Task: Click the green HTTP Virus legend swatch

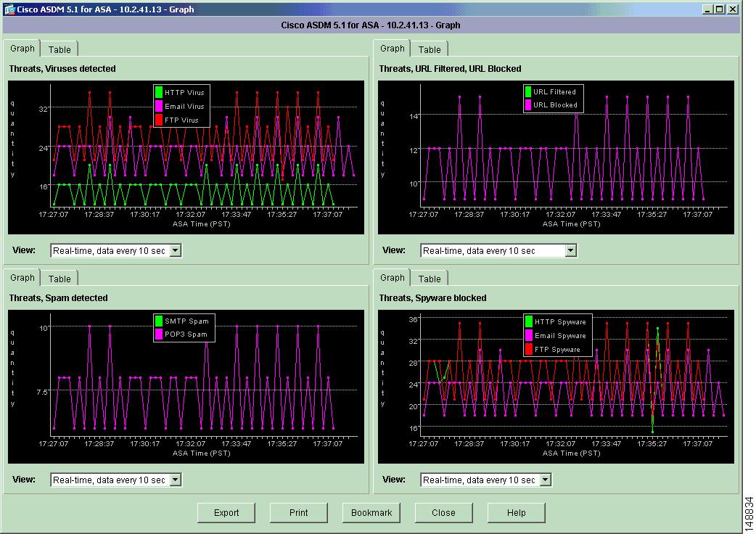Action: (159, 92)
